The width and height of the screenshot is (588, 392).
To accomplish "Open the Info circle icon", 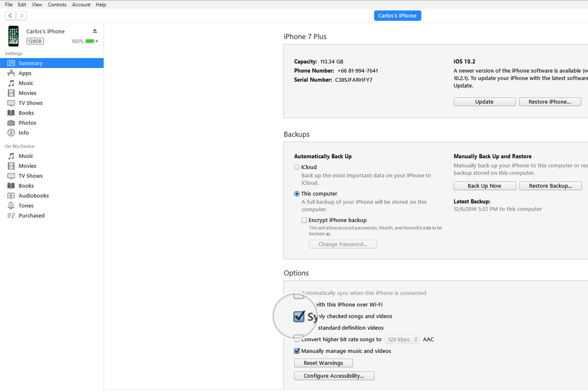I will 11,133.
